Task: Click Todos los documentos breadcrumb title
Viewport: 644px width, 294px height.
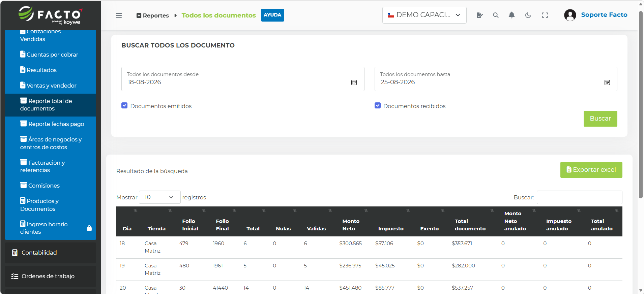Action: coord(218,15)
